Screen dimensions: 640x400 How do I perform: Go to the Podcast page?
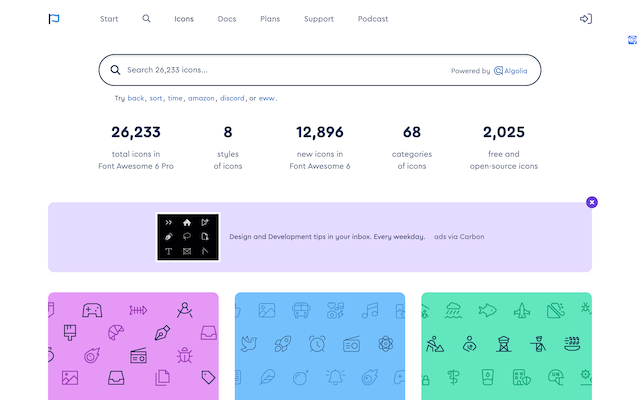pos(373,19)
